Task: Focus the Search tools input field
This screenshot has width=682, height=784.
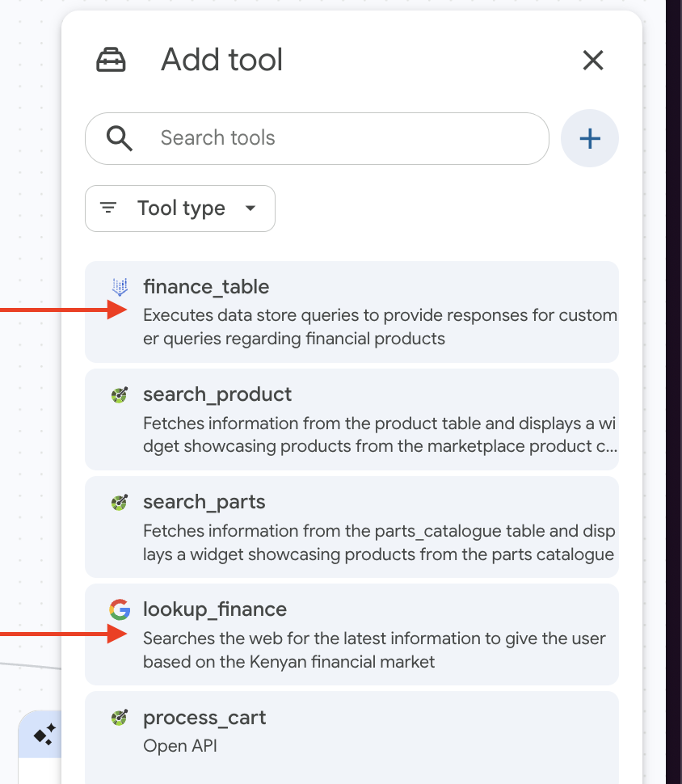Action: (x=317, y=138)
